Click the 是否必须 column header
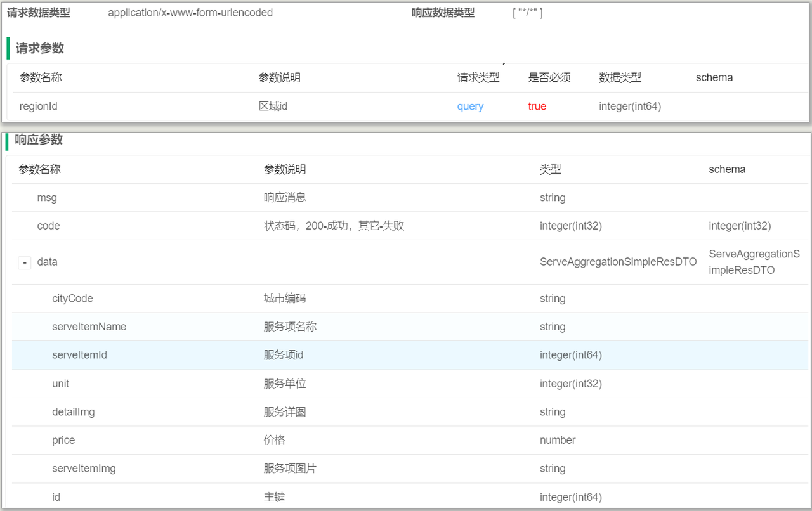Viewport: 812px width, 511px height. [549, 78]
